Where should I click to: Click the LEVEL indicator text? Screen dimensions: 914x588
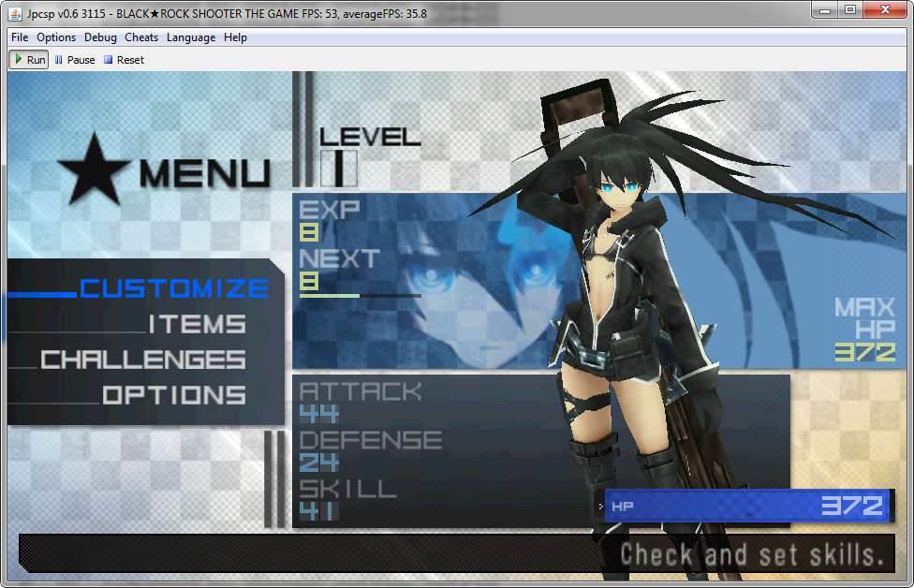pyautogui.click(x=370, y=138)
